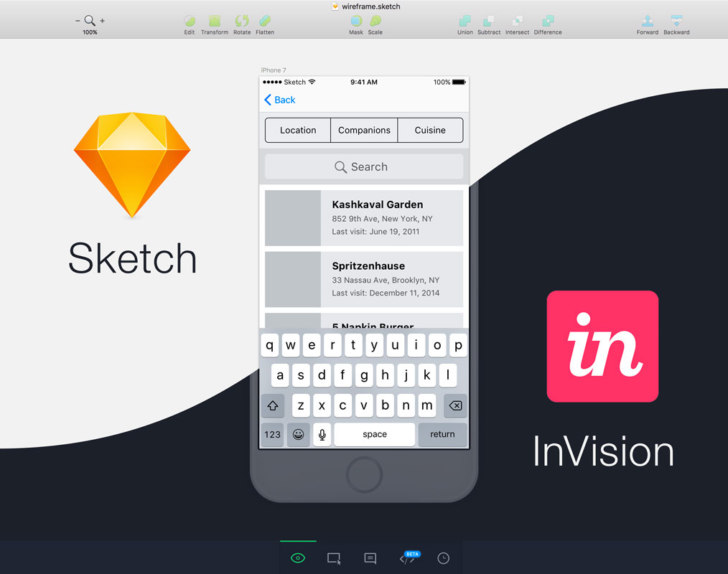Click the magnifier zoom icon in toolbar
The width and height of the screenshot is (728, 574).
pyautogui.click(x=90, y=20)
